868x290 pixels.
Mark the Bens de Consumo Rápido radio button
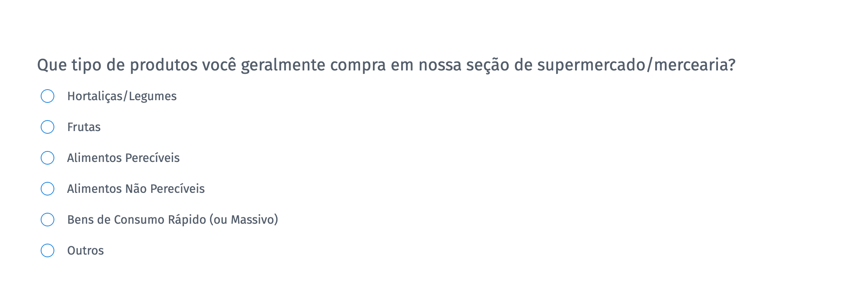tap(48, 220)
